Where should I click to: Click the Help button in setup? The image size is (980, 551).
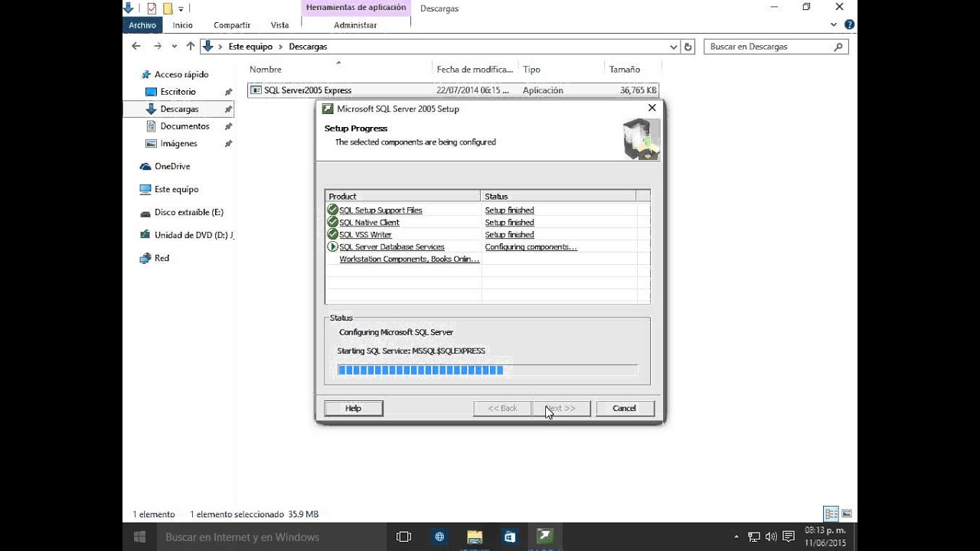click(353, 409)
